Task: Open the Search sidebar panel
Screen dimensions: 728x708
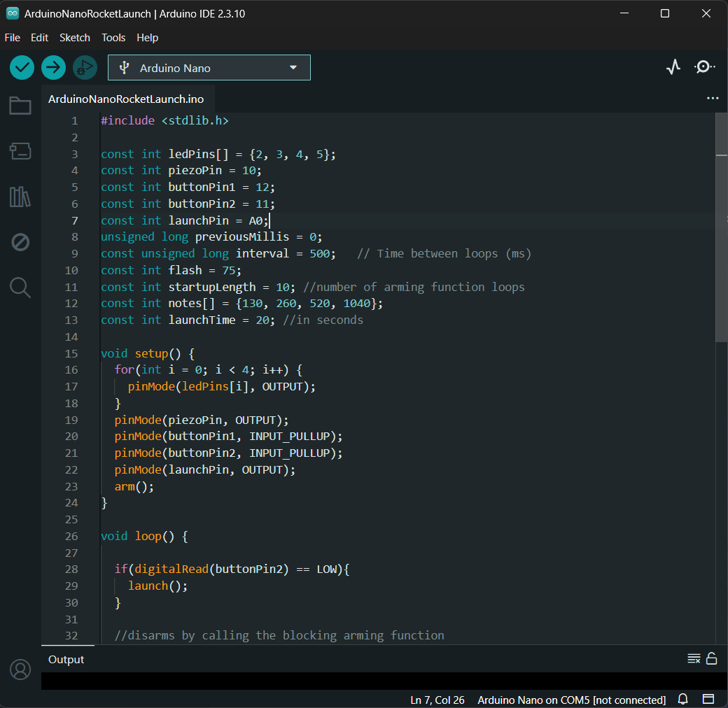Action: [x=20, y=288]
